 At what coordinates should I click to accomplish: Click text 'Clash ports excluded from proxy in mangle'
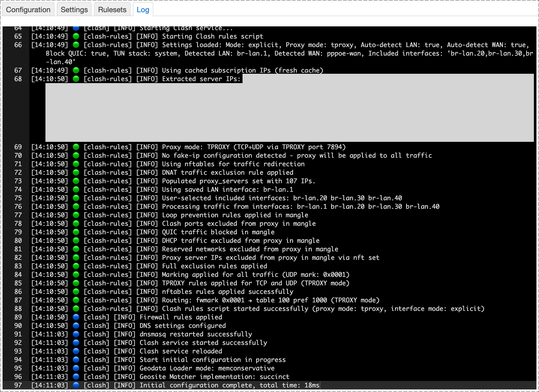239,224
